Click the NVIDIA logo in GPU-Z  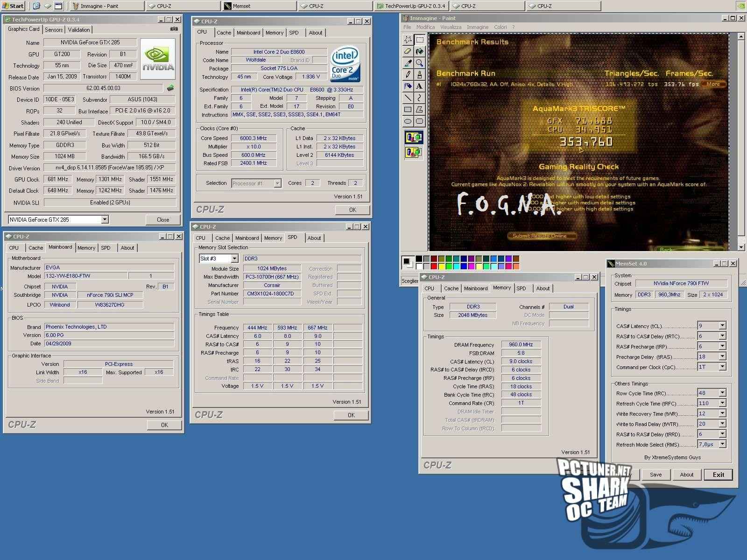pyautogui.click(x=158, y=58)
